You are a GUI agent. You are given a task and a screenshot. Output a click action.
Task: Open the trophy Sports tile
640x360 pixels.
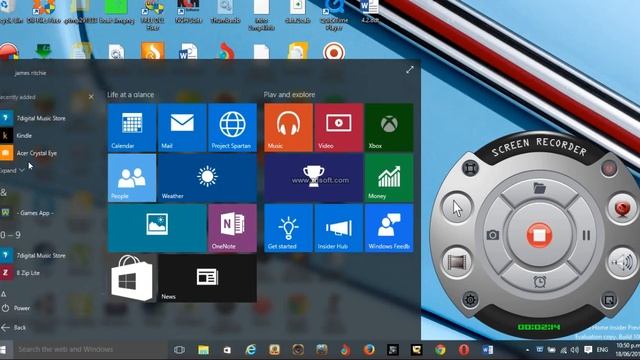coord(313,178)
